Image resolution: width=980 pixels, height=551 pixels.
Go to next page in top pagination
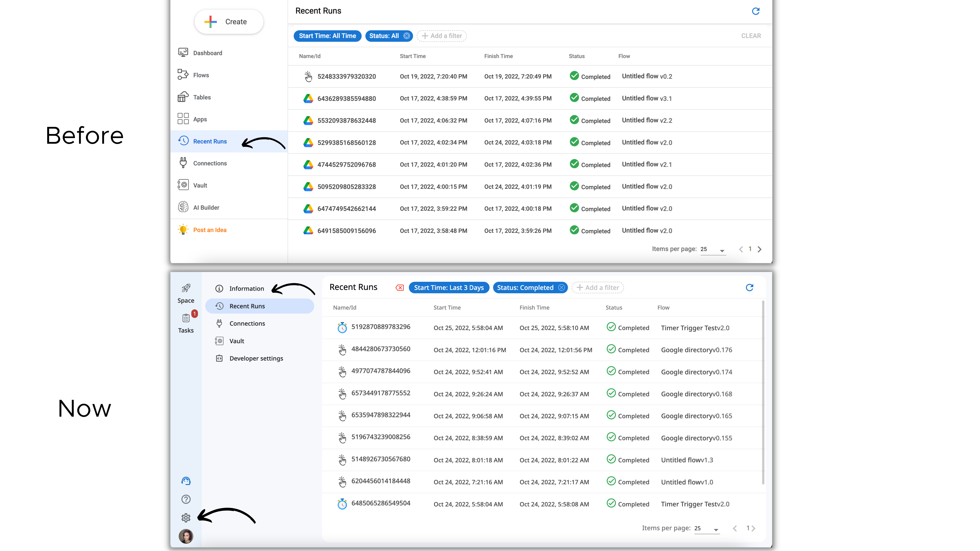[760, 249]
